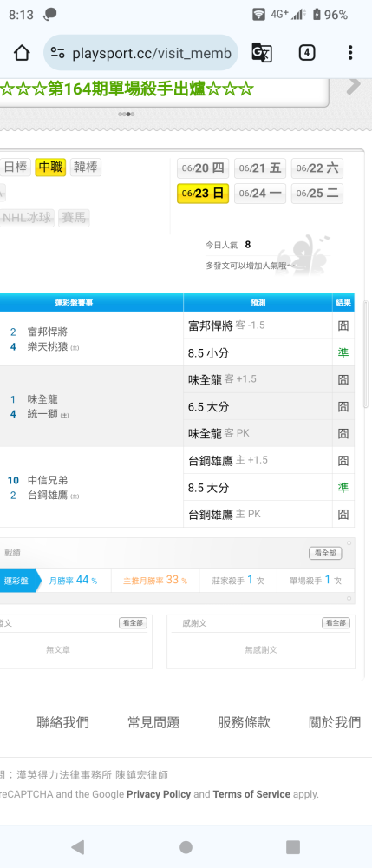The image size is (372, 868).
Task: Choose date 06/22 六
Action: (x=317, y=168)
